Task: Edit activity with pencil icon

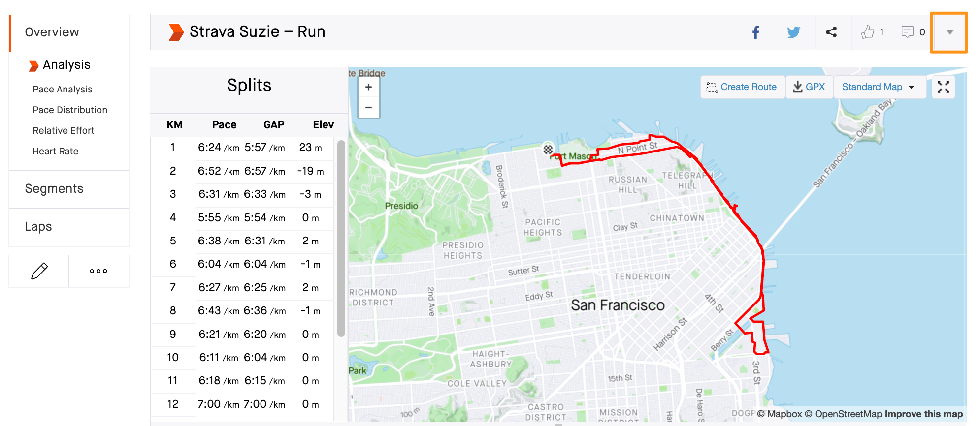Action: tap(39, 271)
